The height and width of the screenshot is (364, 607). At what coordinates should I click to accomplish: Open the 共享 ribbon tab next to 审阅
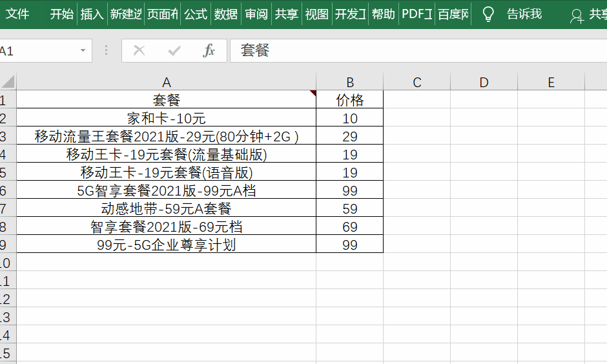287,14
